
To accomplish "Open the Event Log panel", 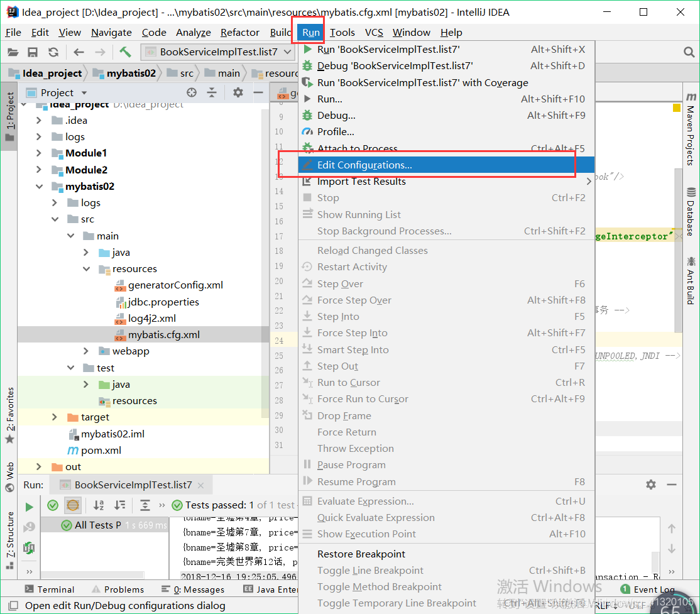I will coord(648,589).
